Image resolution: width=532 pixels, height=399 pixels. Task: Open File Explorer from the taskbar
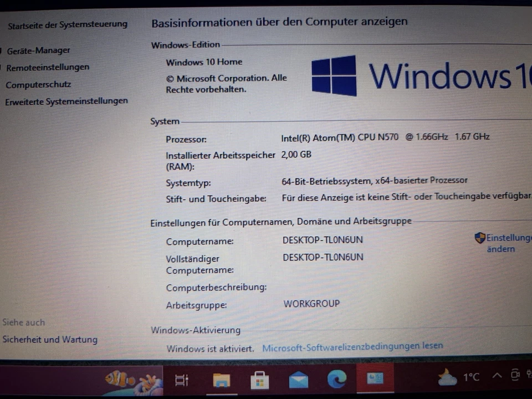point(221,379)
